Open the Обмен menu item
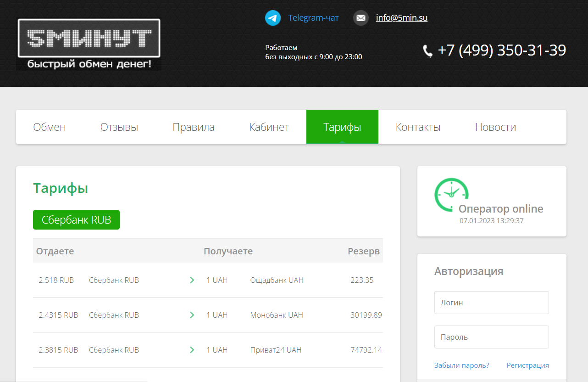This screenshot has height=382, width=588. coord(50,127)
